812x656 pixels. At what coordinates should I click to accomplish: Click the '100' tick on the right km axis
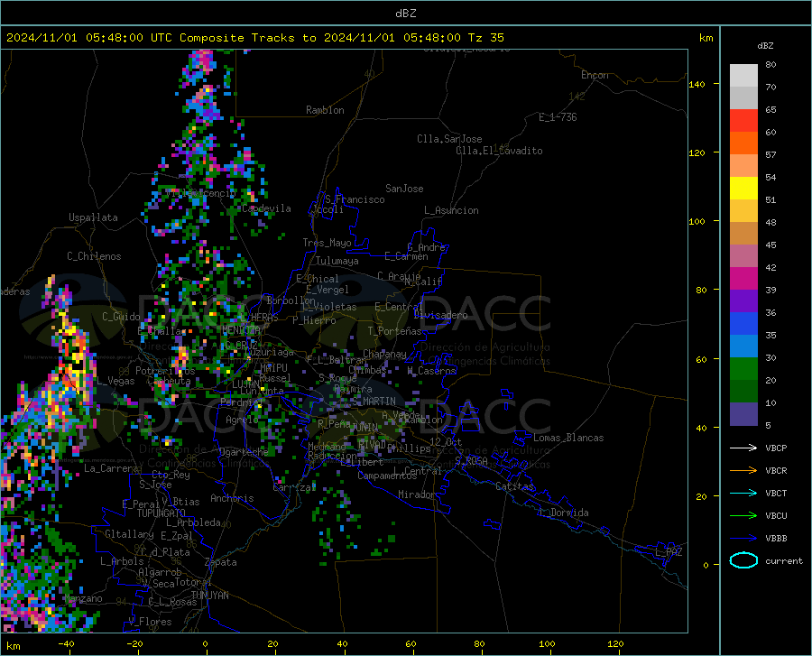[x=697, y=222]
